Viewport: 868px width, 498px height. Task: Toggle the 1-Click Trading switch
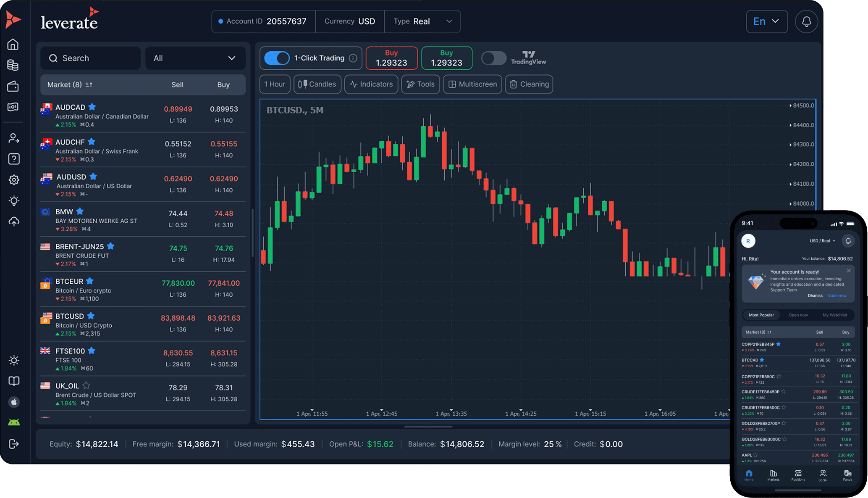[x=277, y=58]
